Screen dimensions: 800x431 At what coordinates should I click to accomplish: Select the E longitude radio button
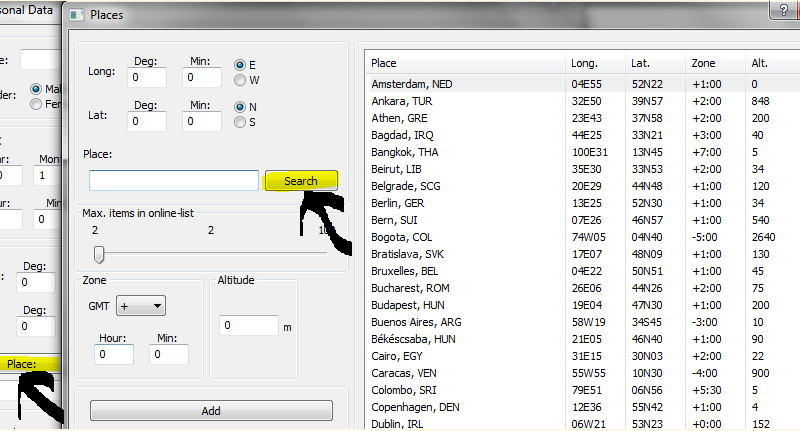tap(240, 65)
